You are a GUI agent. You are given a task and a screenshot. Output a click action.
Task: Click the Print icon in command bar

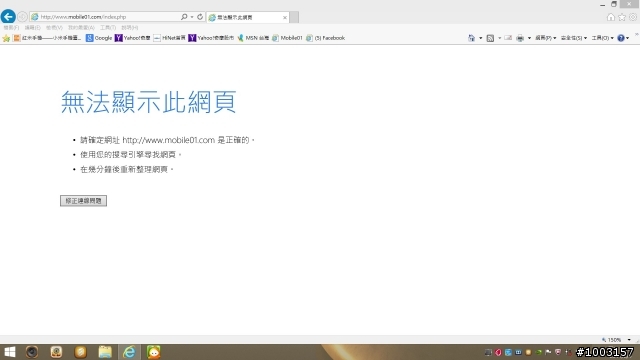(520, 38)
